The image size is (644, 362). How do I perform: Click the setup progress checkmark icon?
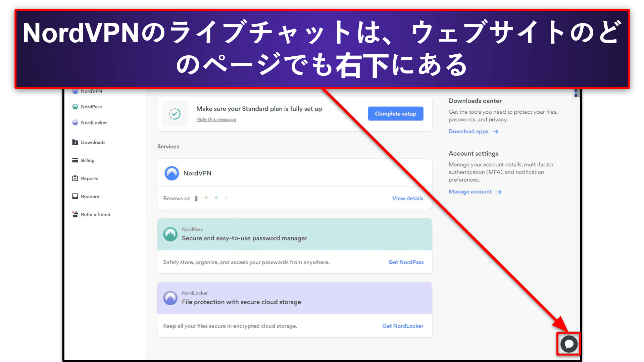point(175,114)
